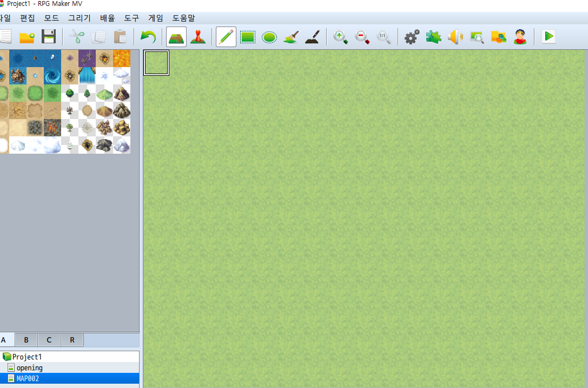Open the 모드 menu
Image resolution: width=588 pixels, height=388 pixels.
51,18
